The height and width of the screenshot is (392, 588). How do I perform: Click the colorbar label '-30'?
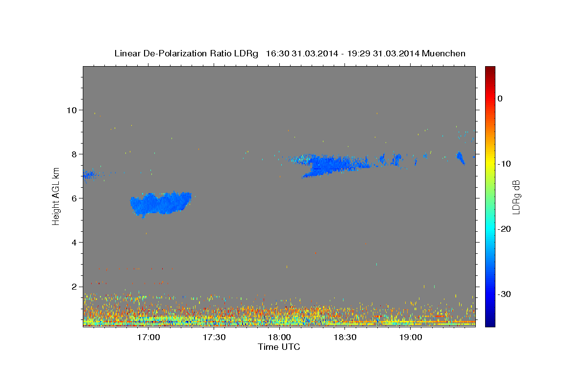505,294
